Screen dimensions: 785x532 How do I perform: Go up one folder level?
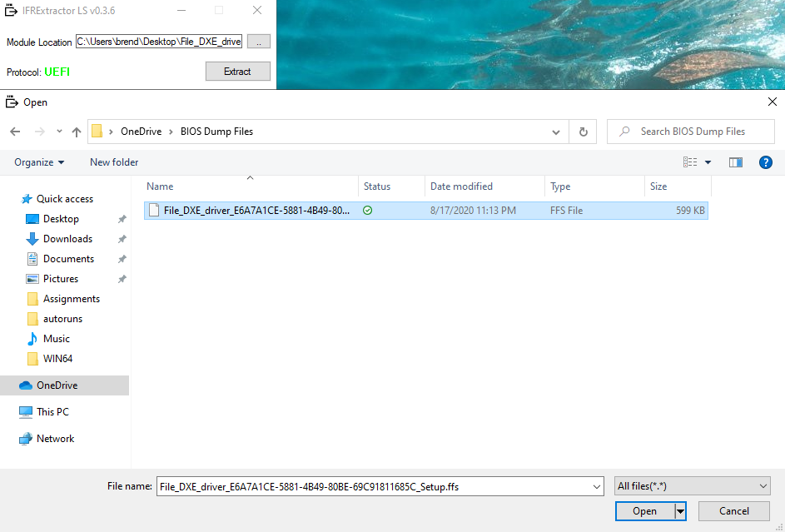point(76,132)
